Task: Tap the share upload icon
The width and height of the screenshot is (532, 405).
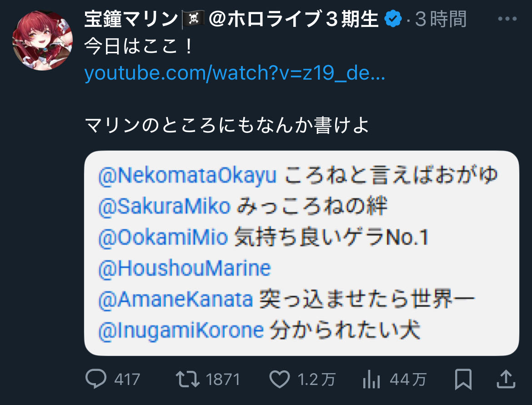Action: pos(506,379)
